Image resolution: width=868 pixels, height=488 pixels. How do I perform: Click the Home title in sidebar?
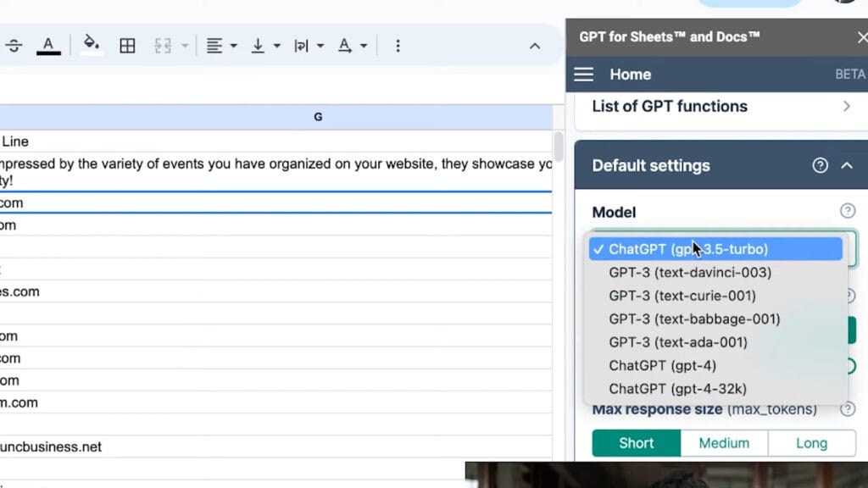click(631, 75)
